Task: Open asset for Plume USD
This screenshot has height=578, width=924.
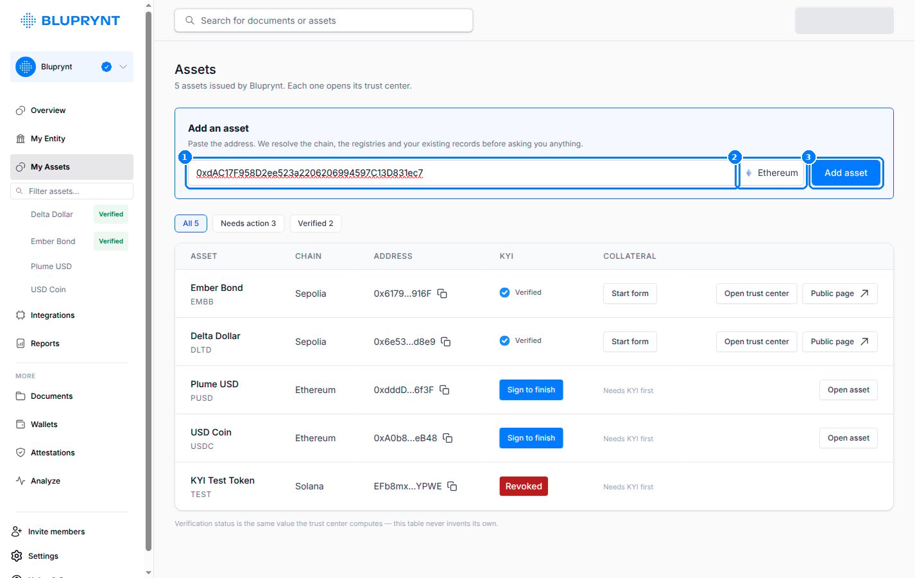Action: point(848,390)
